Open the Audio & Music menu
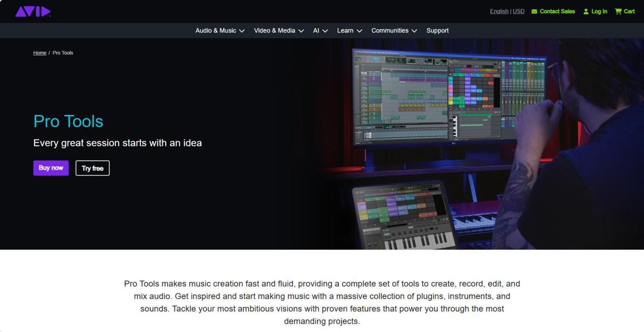This screenshot has height=332, width=644. pos(216,31)
